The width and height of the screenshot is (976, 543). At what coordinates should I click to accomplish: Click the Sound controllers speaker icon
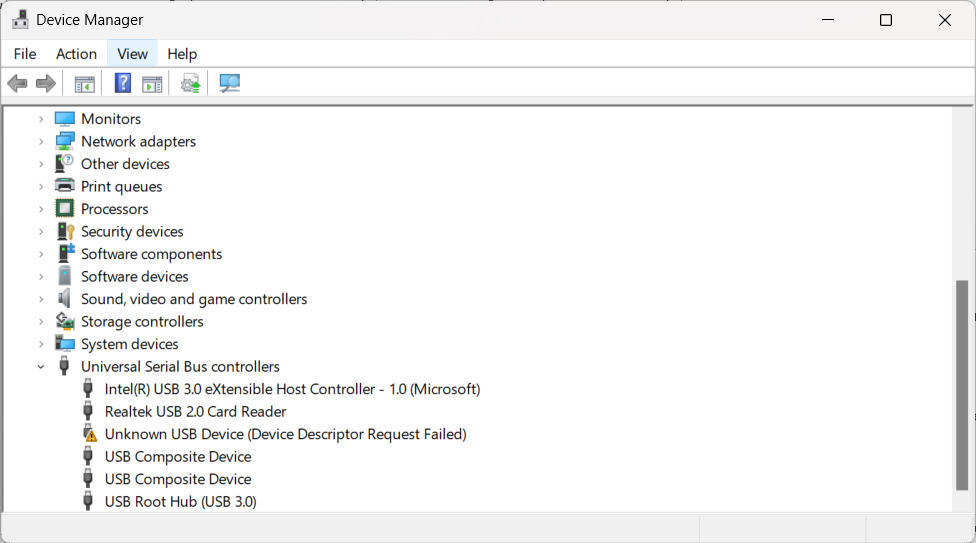pyautogui.click(x=65, y=298)
